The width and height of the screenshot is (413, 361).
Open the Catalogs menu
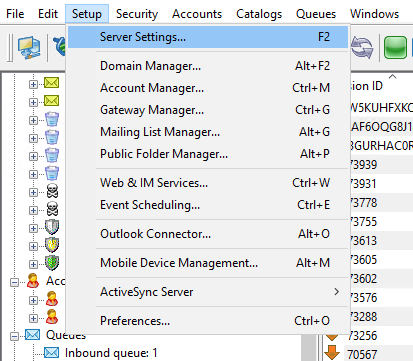(259, 14)
